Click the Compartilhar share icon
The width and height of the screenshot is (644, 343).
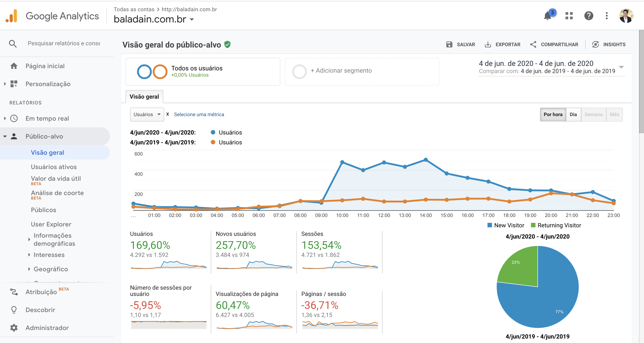click(x=533, y=44)
